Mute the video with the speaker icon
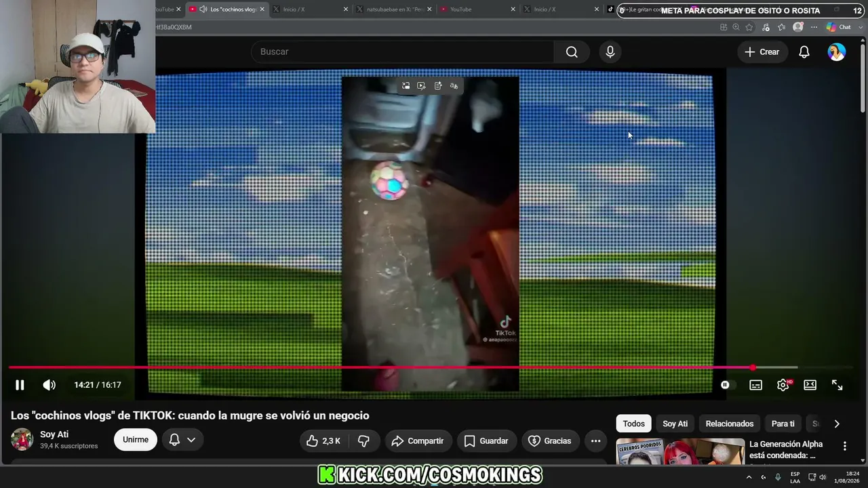This screenshot has width=868, height=488. [x=49, y=385]
